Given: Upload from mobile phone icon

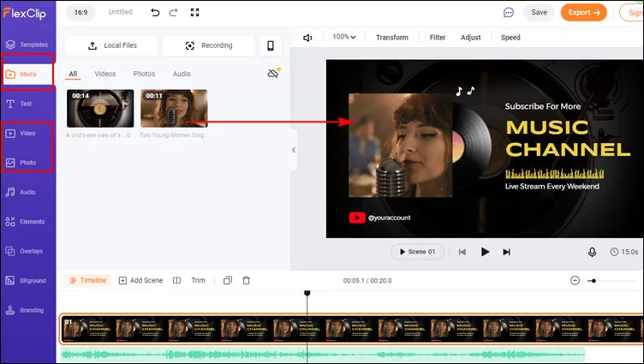Looking at the screenshot, I should pyautogui.click(x=271, y=45).
